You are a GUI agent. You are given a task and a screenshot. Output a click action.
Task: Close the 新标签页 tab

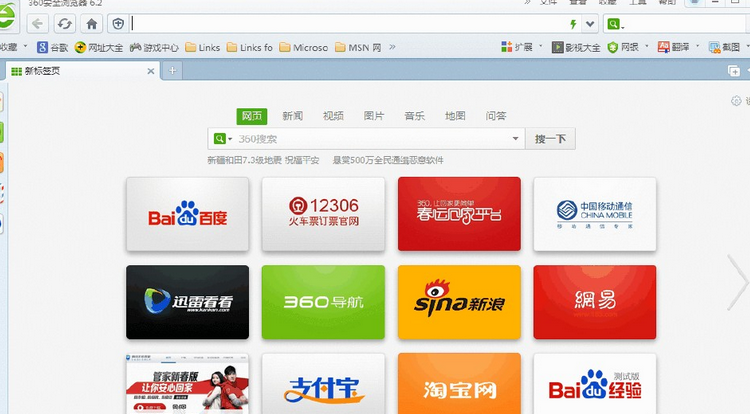point(151,71)
